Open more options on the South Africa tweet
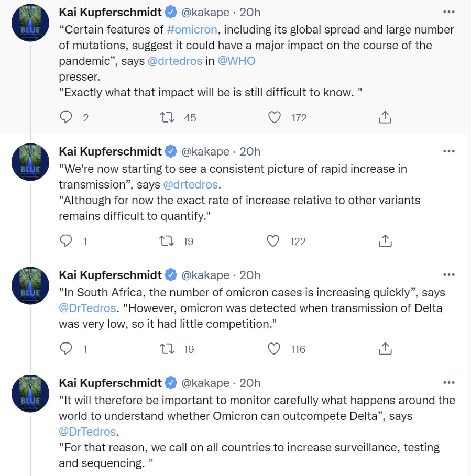This screenshot has height=476, width=471. coord(449,275)
